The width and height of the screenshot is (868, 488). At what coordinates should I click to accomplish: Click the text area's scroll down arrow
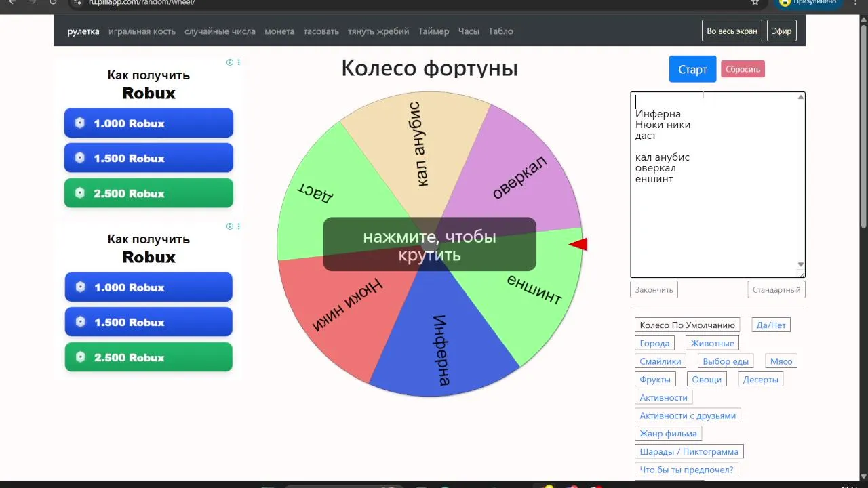[x=801, y=264]
